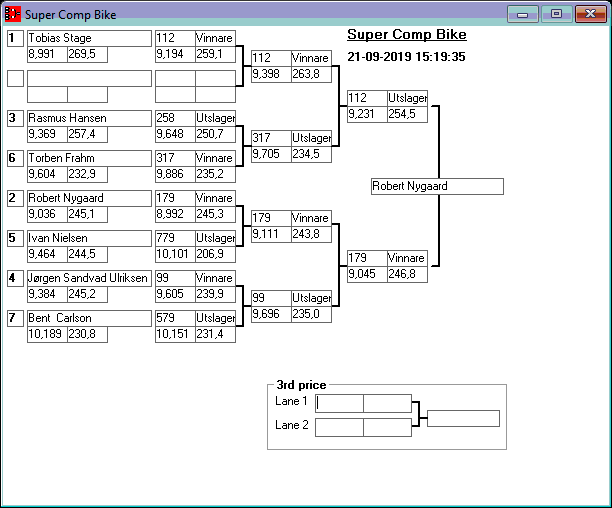Select the Tobias Stage name field
Screen dimensions: 612x508
tap(89, 38)
